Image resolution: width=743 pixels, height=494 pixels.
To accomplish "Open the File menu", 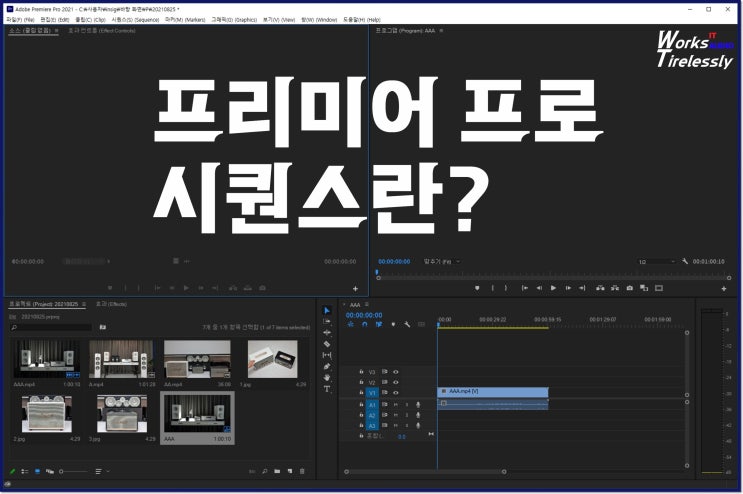I will click(x=20, y=20).
